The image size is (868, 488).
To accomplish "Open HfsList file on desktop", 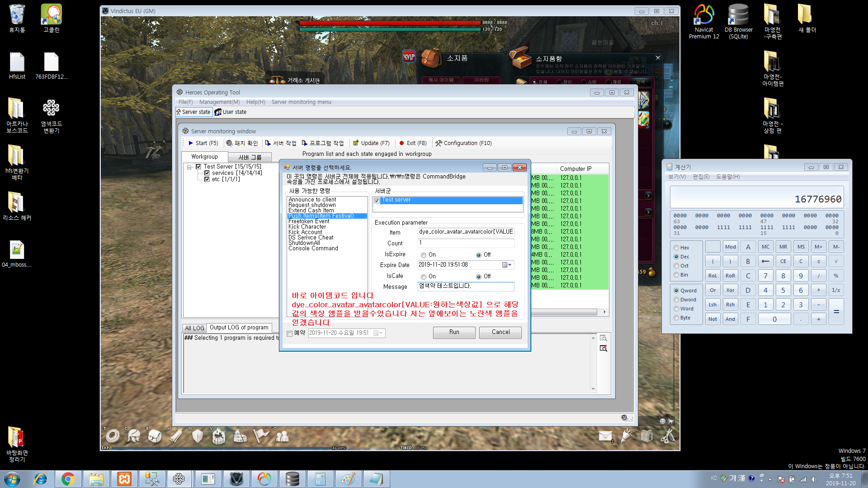I will click(17, 66).
